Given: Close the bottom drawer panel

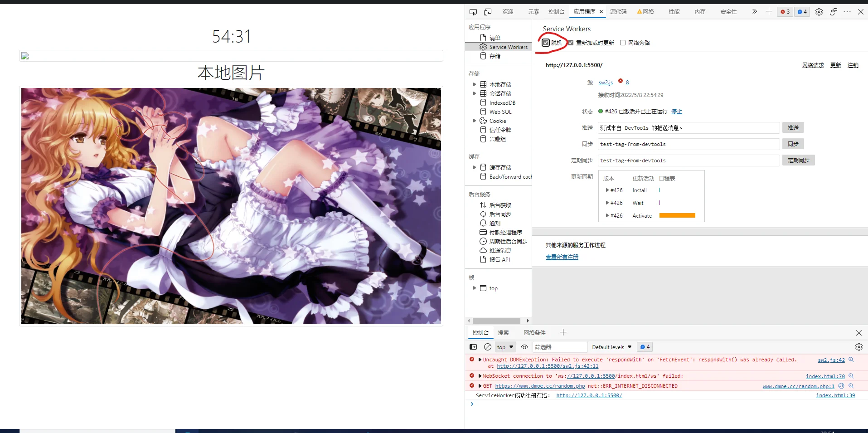Looking at the screenshot, I should click(859, 333).
